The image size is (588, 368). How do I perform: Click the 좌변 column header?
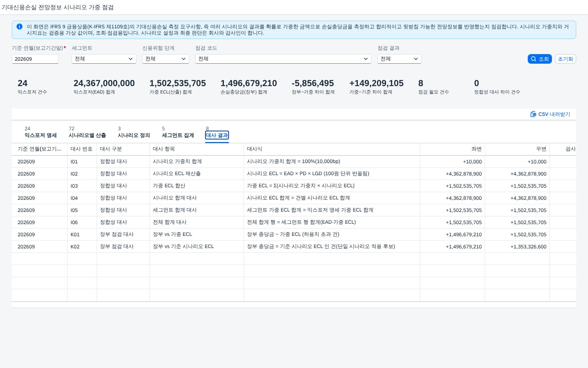(452, 149)
